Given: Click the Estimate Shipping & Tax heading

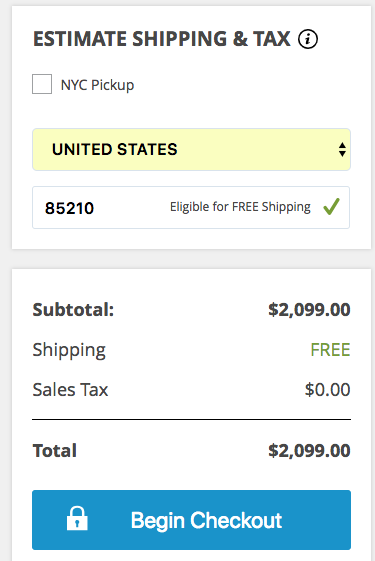Looking at the screenshot, I should [161, 39].
